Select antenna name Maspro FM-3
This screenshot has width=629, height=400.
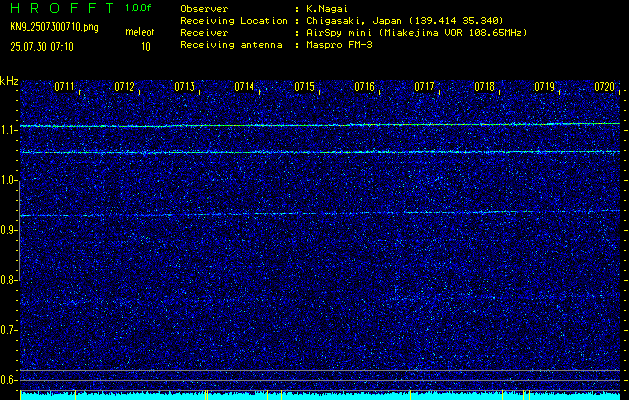click(339, 45)
